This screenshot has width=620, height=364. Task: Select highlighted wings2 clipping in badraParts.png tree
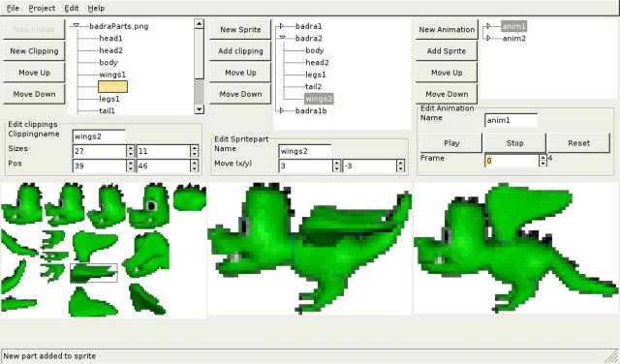tap(112, 86)
